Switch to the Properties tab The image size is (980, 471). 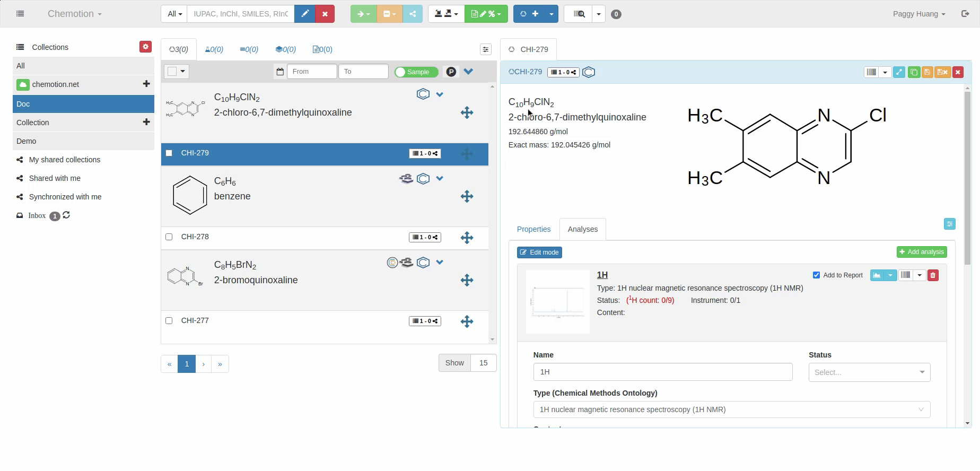(533, 229)
